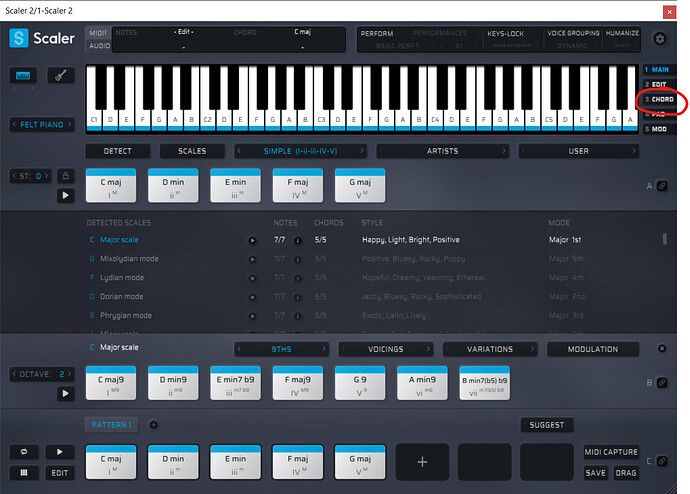Switch to the guitar view icon

(x=61, y=76)
